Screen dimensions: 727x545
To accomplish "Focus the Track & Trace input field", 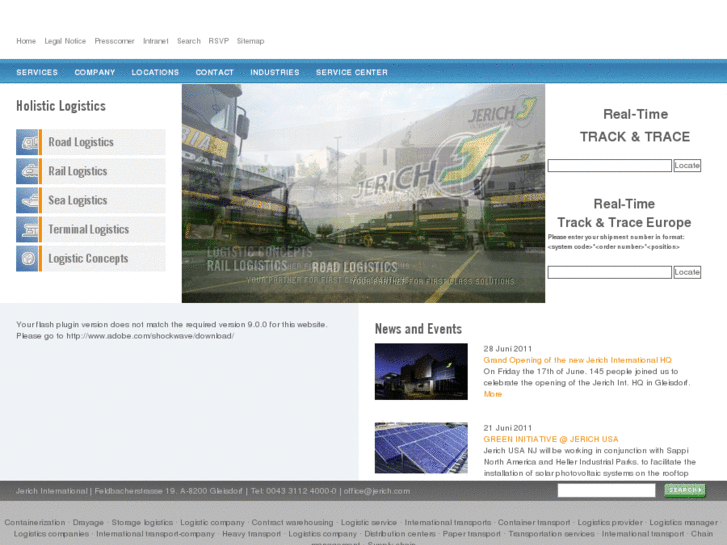I will [x=609, y=166].
